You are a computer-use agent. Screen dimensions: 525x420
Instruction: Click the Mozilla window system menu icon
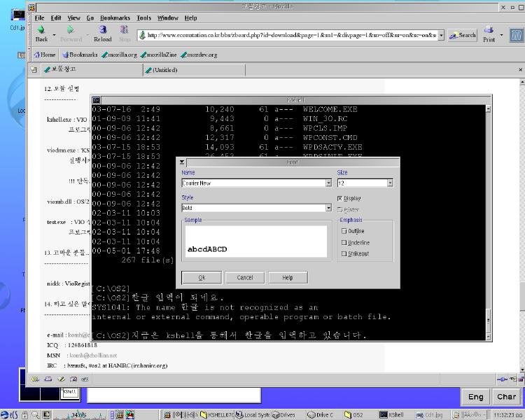(x=31, y=7)
